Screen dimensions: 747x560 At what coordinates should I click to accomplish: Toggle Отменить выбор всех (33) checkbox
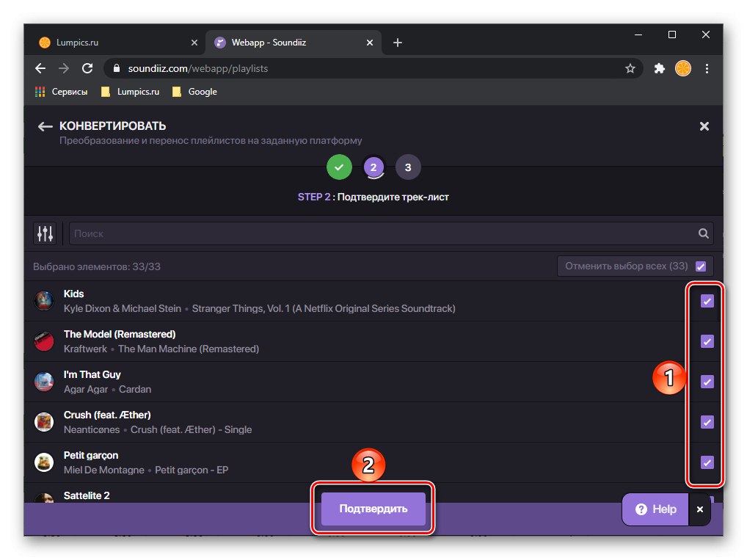(700, 266)
